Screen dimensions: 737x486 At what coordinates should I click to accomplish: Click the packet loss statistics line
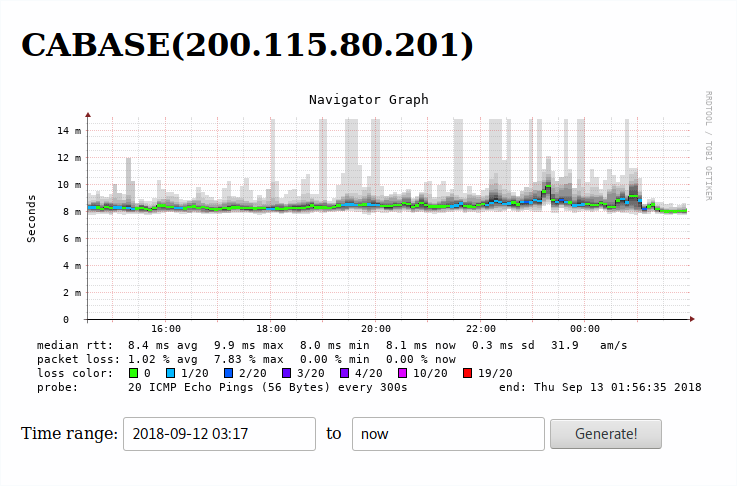(246, 358)
